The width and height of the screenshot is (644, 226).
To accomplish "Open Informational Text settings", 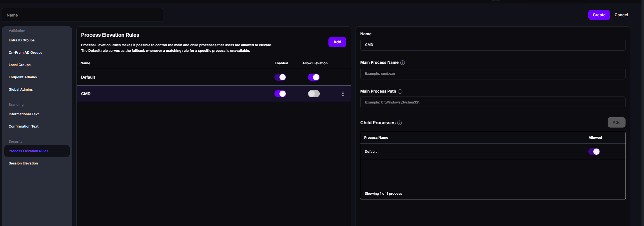I will 24,114.
